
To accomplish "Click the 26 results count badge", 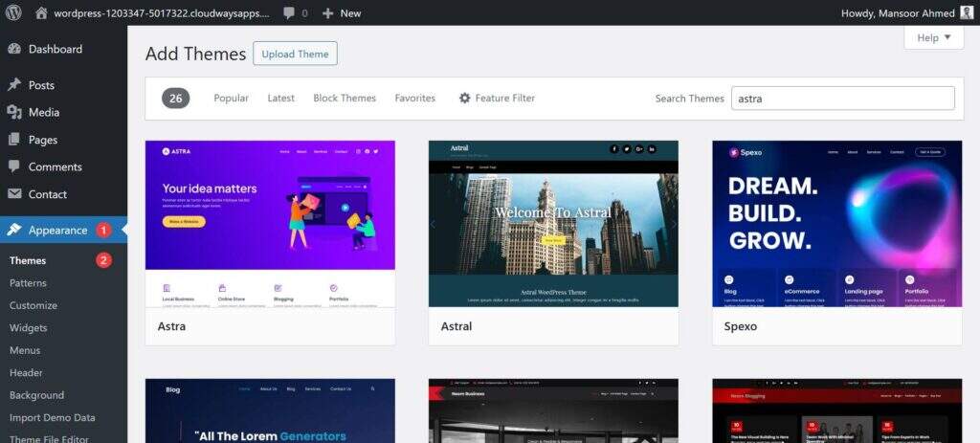I will tap(176, 99).
